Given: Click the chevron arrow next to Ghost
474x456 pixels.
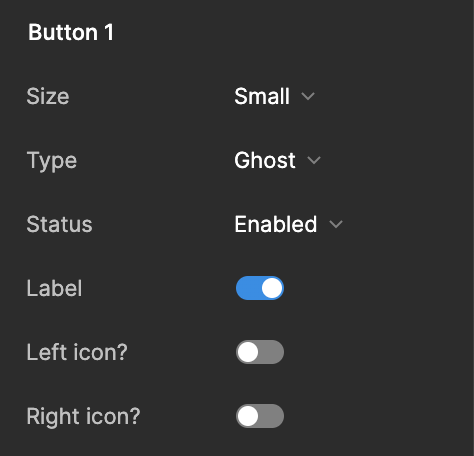Looking at the screenshot, I should click(314, 161).
